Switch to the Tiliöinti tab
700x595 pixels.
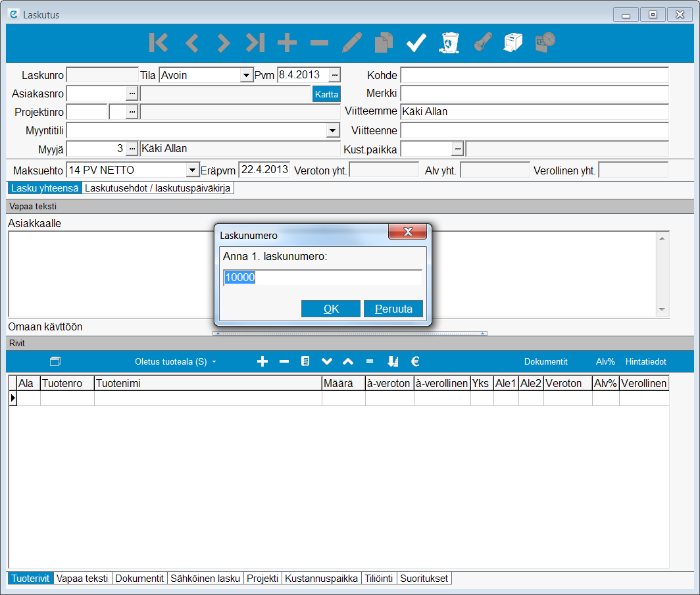point(378,579)
